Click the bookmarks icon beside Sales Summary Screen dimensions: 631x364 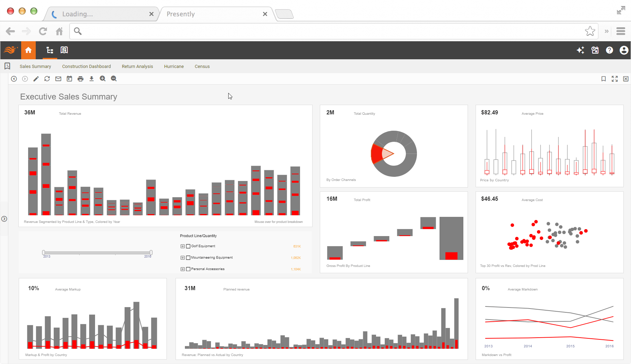click(7, 66)
